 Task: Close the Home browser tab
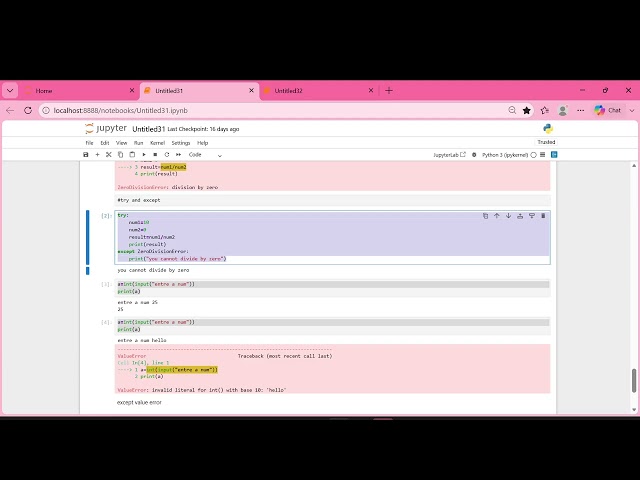point(132,91)
